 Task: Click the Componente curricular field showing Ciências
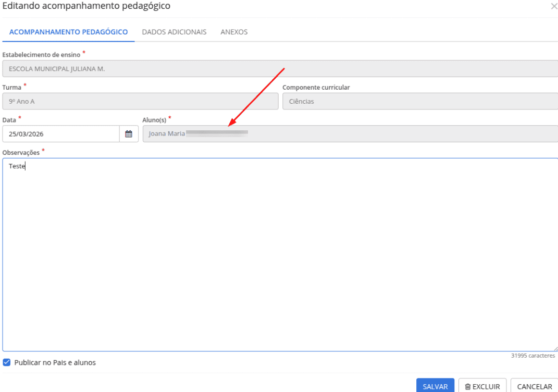coord(420,102)
